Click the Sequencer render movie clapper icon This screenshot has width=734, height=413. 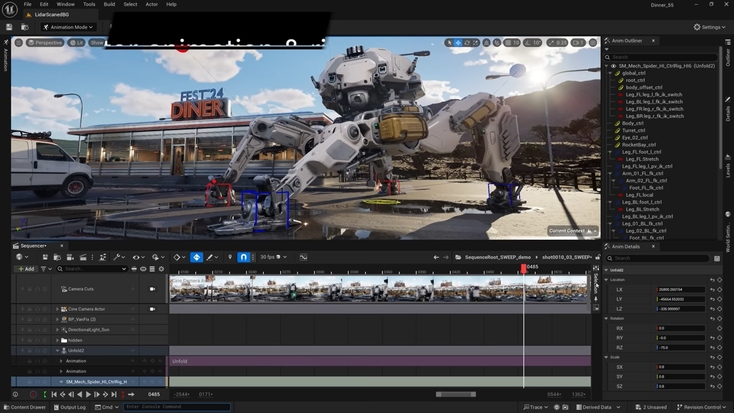tap(83, 257)
